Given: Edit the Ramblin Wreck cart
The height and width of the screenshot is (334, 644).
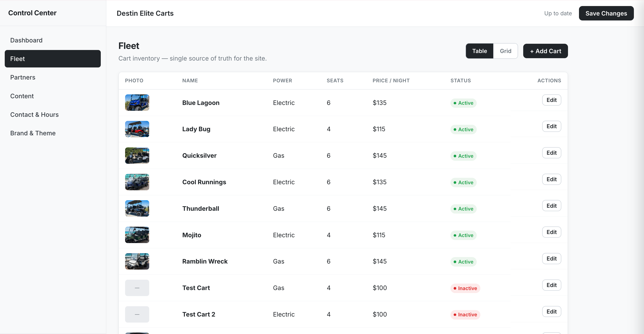Looking at the screenshot, I should [x=551, y=259].
